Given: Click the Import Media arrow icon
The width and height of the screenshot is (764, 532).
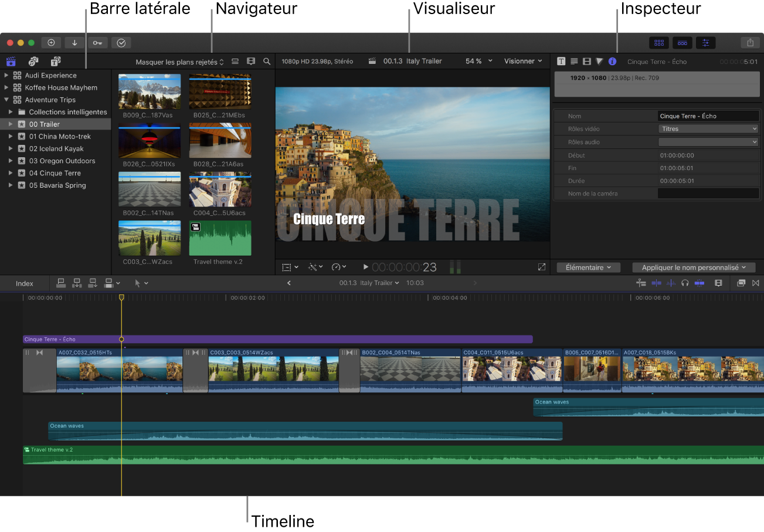Looking at the screenshot, I should click(x=74, y=42).
